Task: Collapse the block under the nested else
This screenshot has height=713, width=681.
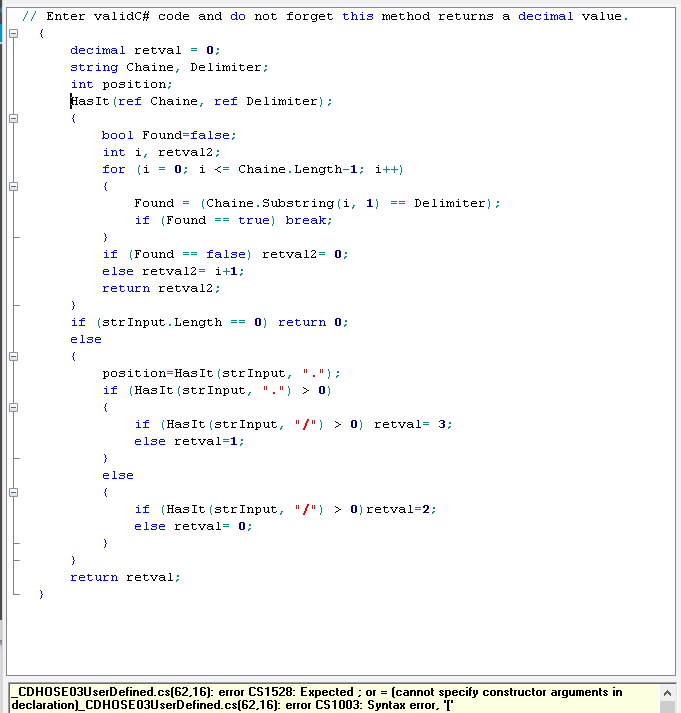Action: coord(14,492)
